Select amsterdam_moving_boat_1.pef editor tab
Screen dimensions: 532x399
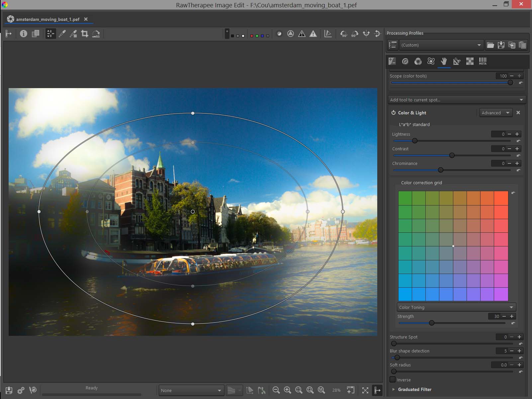point(47,19)
